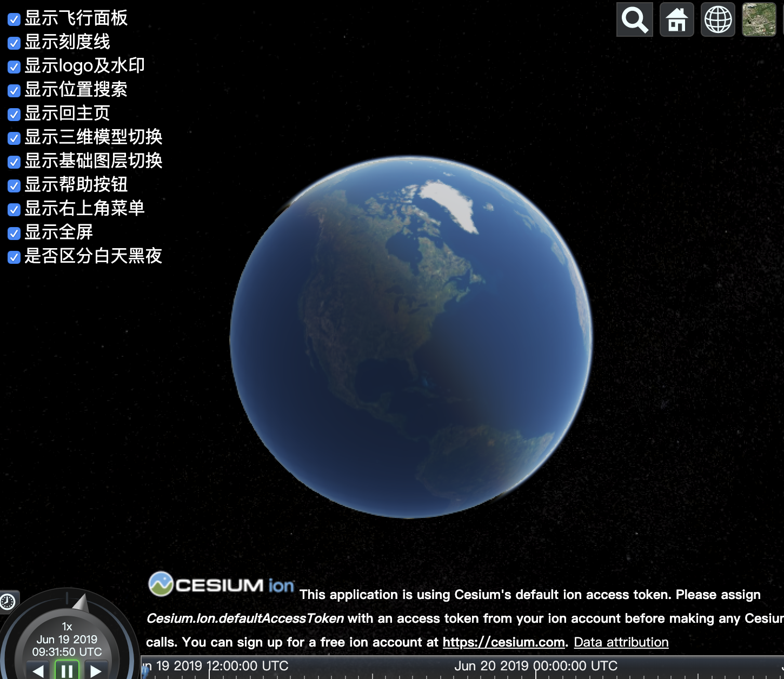Pause the animation playback

point(67,670)
